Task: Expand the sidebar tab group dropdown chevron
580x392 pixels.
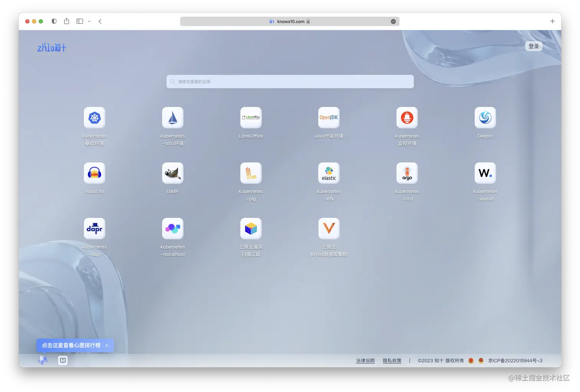Action: tap(89, 21)
